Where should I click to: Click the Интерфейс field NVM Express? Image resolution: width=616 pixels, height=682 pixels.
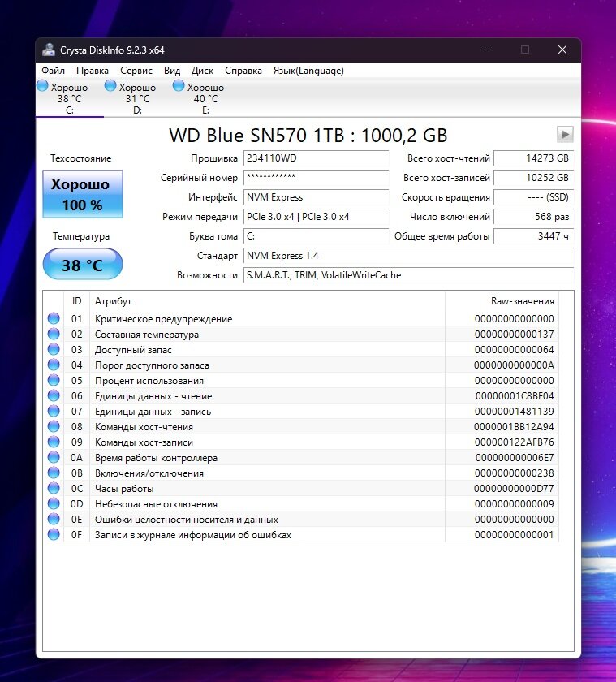tap(316, 197)
